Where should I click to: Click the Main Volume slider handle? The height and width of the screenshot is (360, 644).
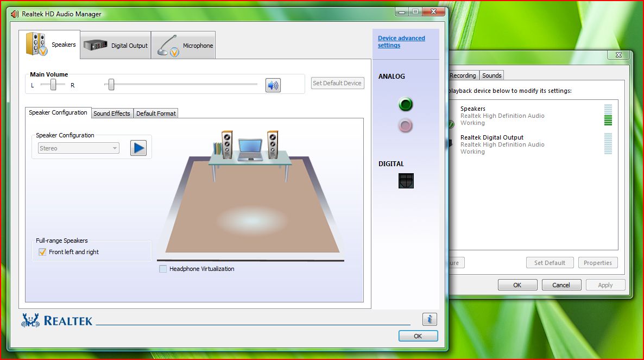[x=111, y=85]
